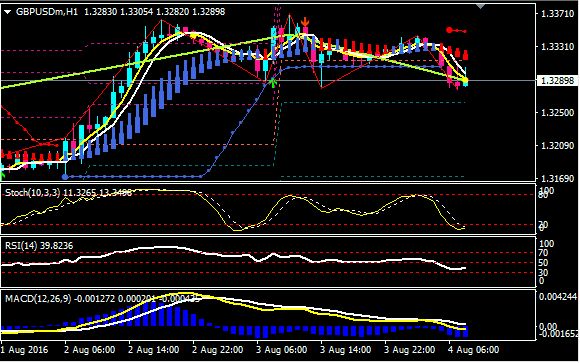The image size is (580, 363).
Task: Click the blue dot at the start of the blue line
Action: [x=65, y=177]
